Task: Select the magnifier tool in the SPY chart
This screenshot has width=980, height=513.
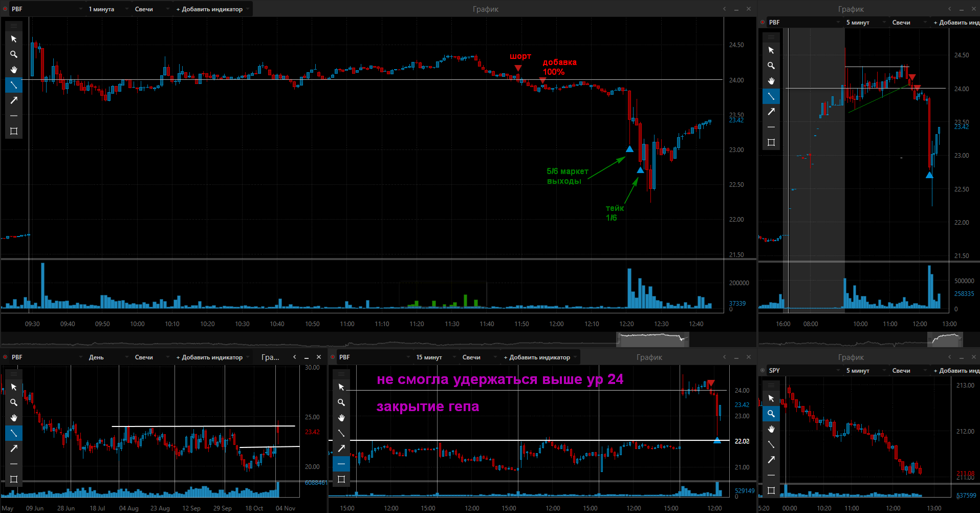Action: click(771, 414)
